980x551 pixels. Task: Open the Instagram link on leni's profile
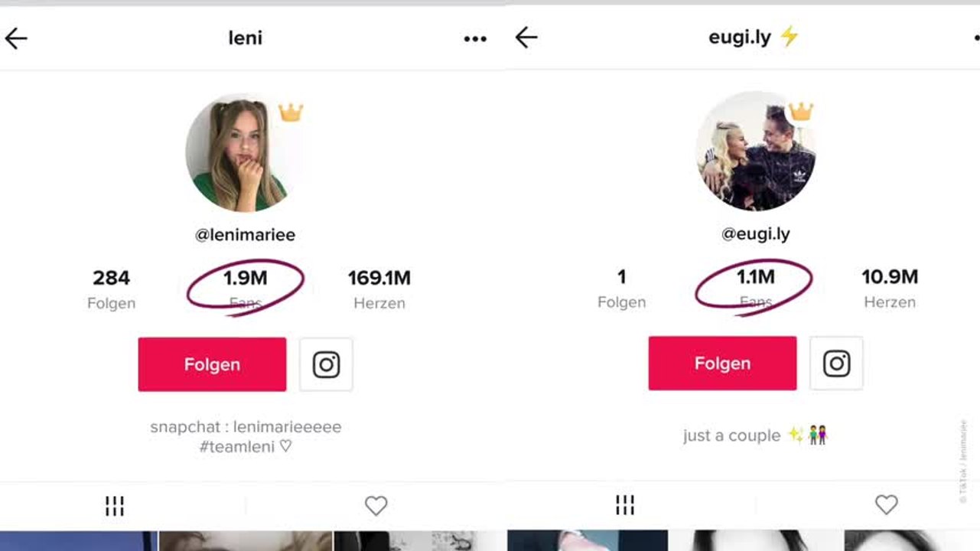tap(326, 364)
